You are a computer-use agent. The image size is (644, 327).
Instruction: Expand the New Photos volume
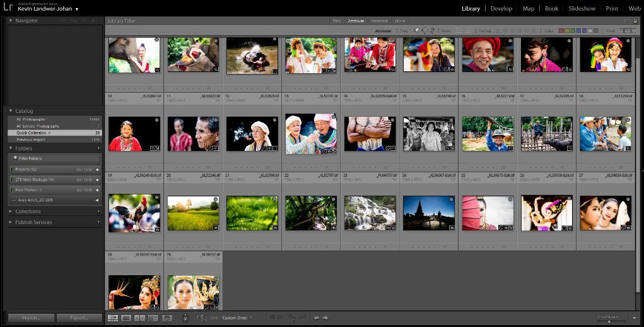pos(97,190)
